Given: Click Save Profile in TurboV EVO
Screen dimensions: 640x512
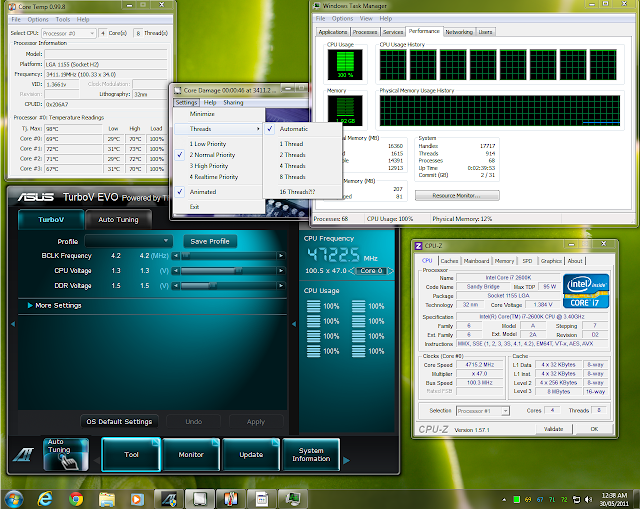Looking at the screenshot, I should pyautogui.click(x=210, y=241).
